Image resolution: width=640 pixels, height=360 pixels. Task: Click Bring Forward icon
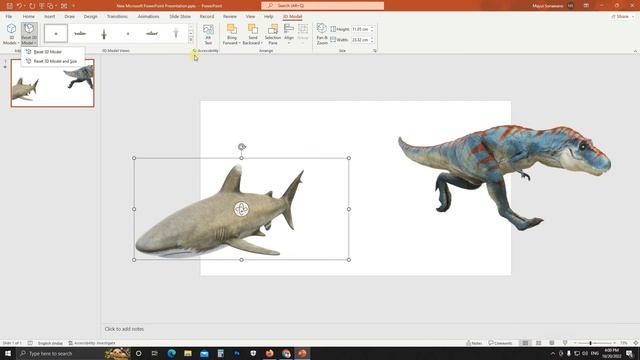click(231, 29)
